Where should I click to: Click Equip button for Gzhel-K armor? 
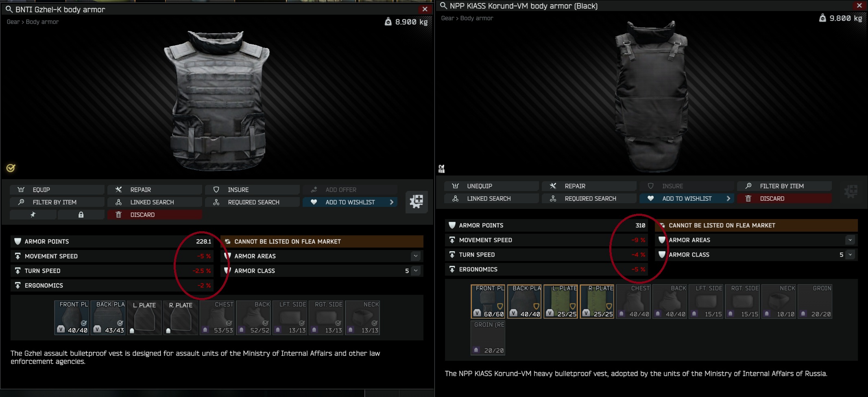pos(57,190)
